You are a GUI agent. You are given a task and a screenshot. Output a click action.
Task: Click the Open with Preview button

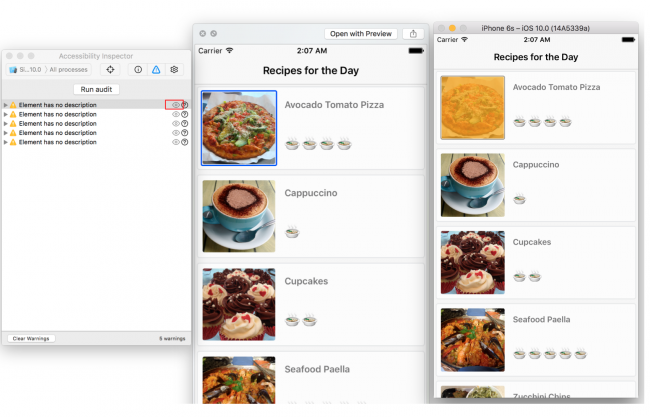tap(361, 34)
